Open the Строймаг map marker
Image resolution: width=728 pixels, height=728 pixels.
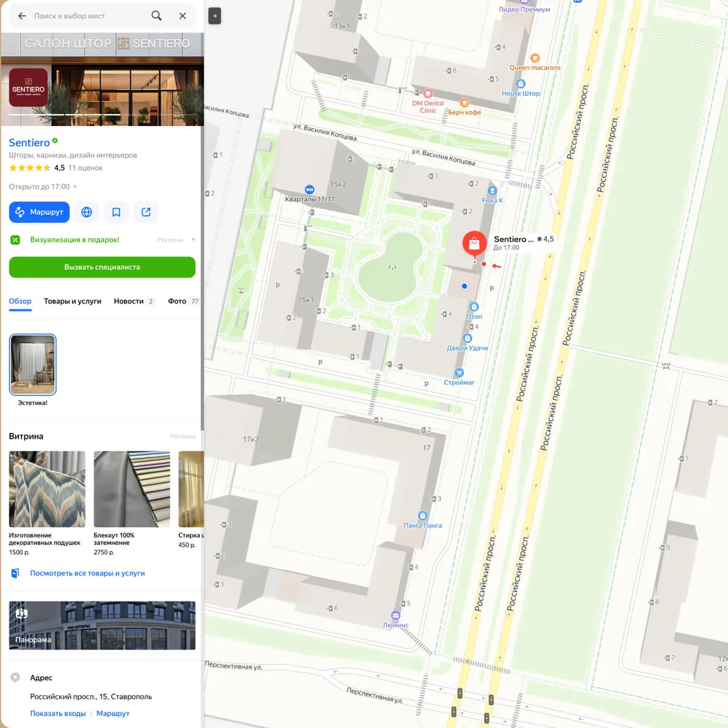(x=459, y=373)
